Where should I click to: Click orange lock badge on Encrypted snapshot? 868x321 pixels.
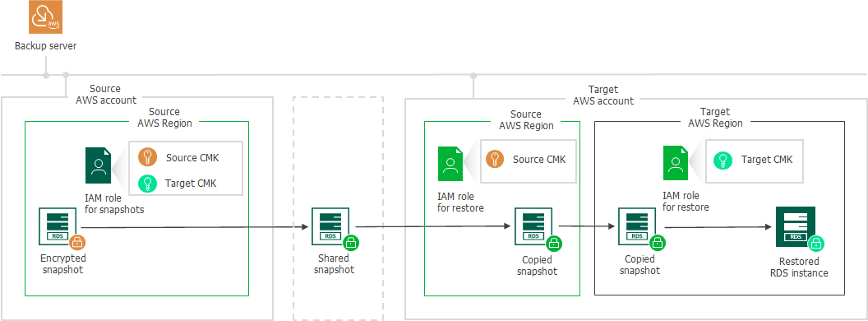coord(77,242)
